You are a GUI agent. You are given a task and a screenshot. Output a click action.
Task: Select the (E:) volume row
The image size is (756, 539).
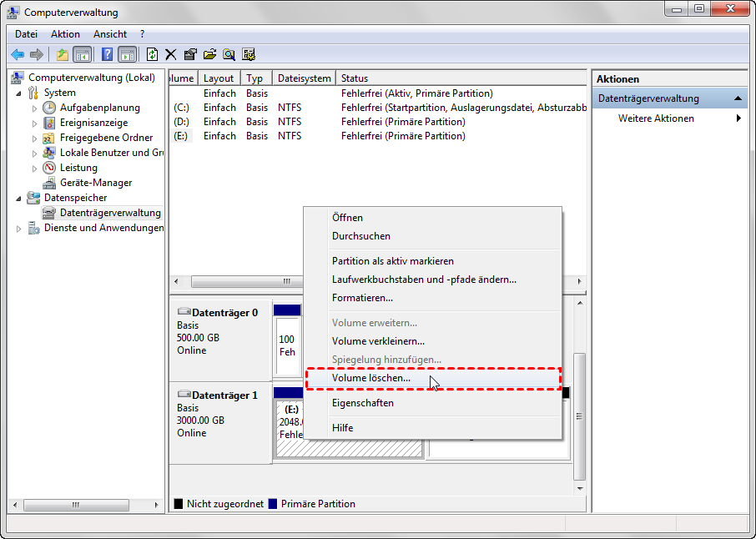click(x=378, y=136)
